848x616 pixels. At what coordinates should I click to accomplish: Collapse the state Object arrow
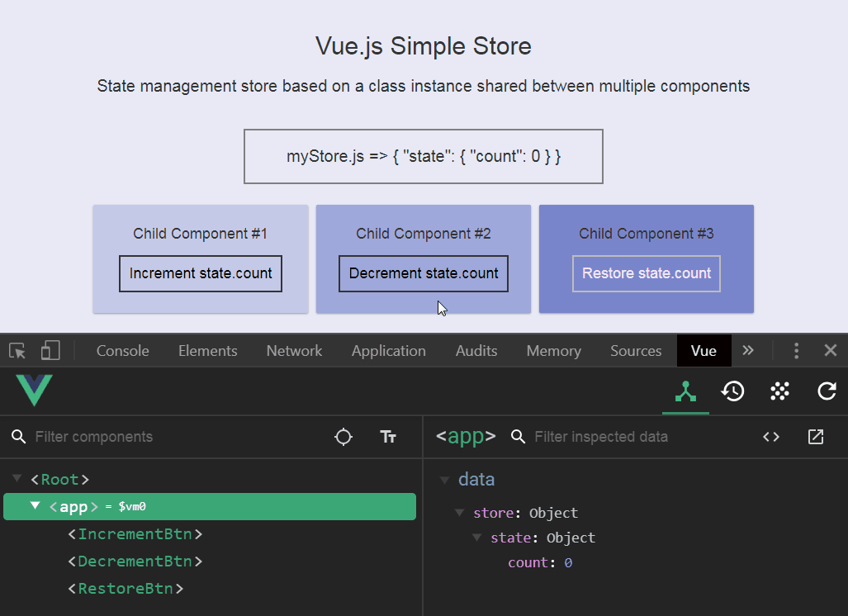click(x=477, y=538)
